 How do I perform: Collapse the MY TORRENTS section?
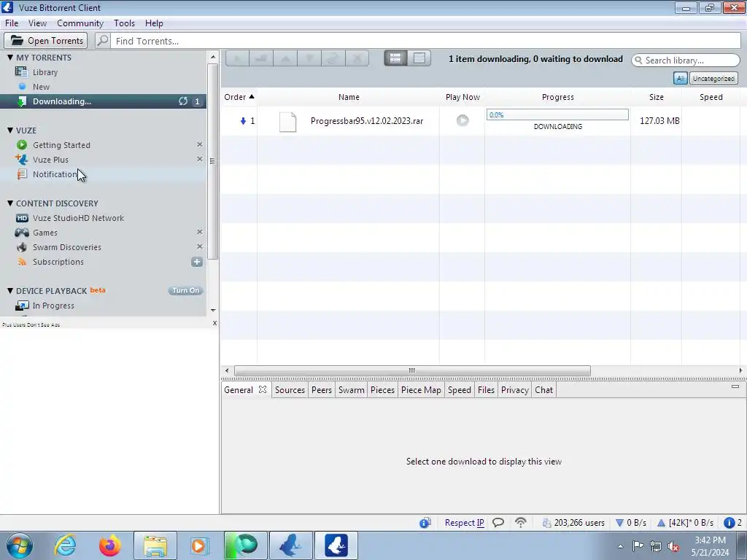click(10, 57)
